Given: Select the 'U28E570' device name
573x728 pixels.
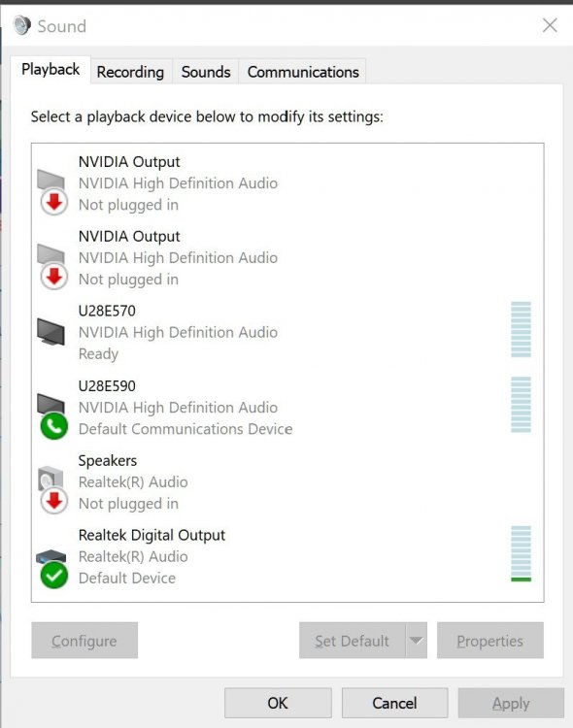Looking at the screenshot, I should pyautogui.click(x=107, y=311).
